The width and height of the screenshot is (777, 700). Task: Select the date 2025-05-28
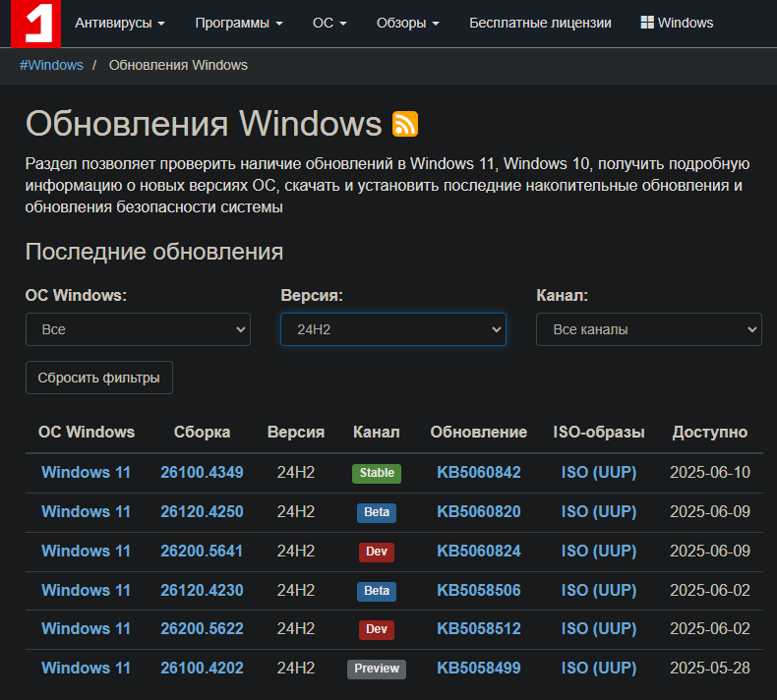coord(710,669)
